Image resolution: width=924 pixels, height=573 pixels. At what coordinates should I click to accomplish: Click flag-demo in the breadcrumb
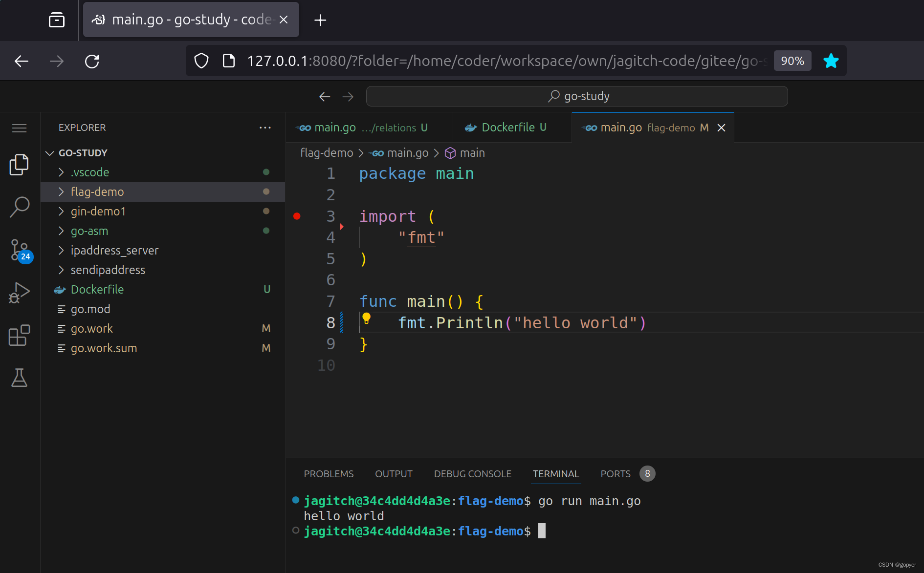pyautogui.click(x=327, y=153)
